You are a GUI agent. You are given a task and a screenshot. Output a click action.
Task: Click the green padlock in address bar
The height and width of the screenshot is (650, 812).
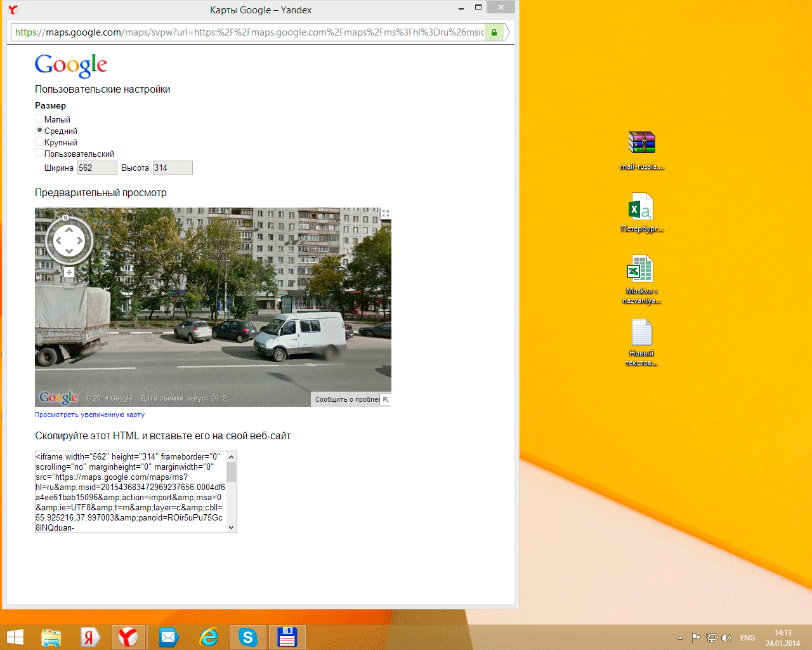494,32
